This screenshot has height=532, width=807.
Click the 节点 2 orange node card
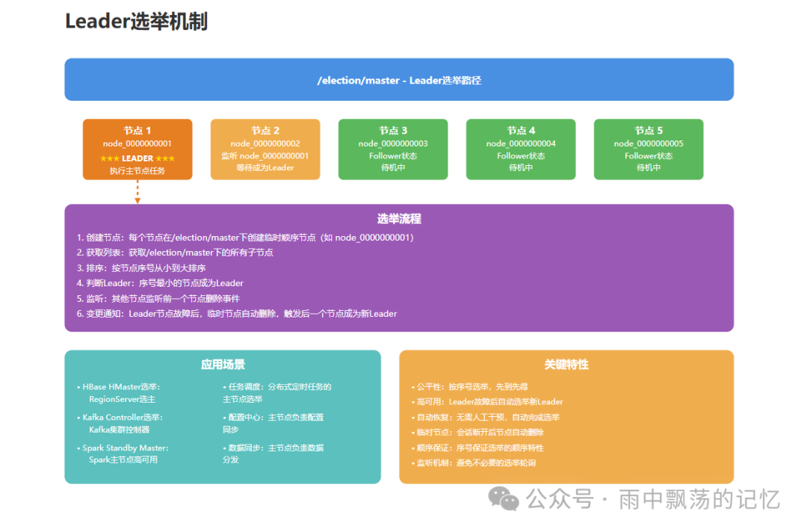tap(265, 149)
